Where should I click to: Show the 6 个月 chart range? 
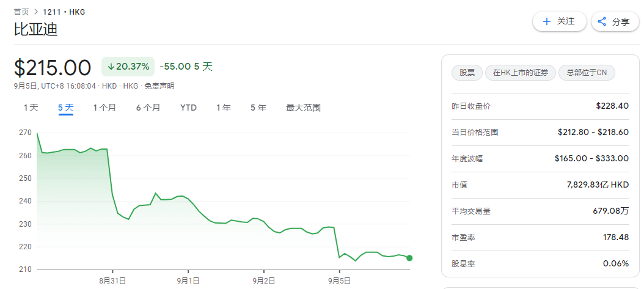148,108
